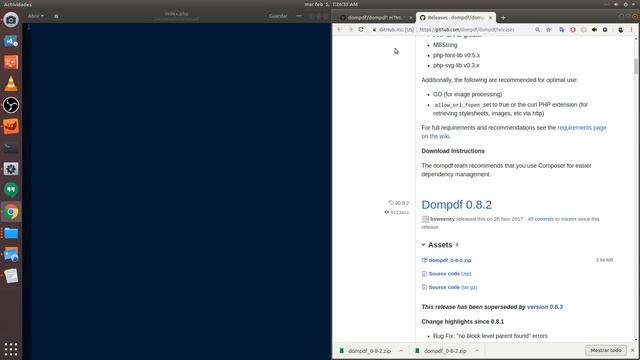This screenshot has width=640, height=360.
Task: Open version 0.8.3 link
Action: pyautogui.click(x=545, y=307)
